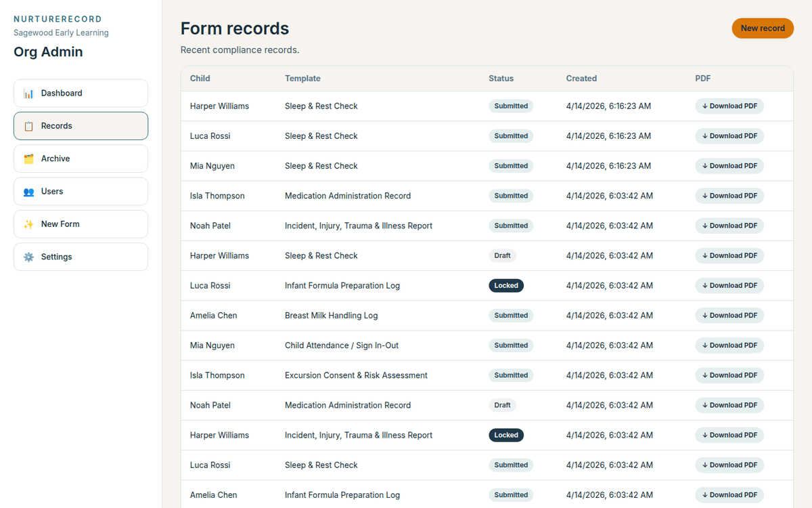The width and height of the screenshot is (812, 508).
Task: Click the NURTURERECORD logo text
Action: 58,19
